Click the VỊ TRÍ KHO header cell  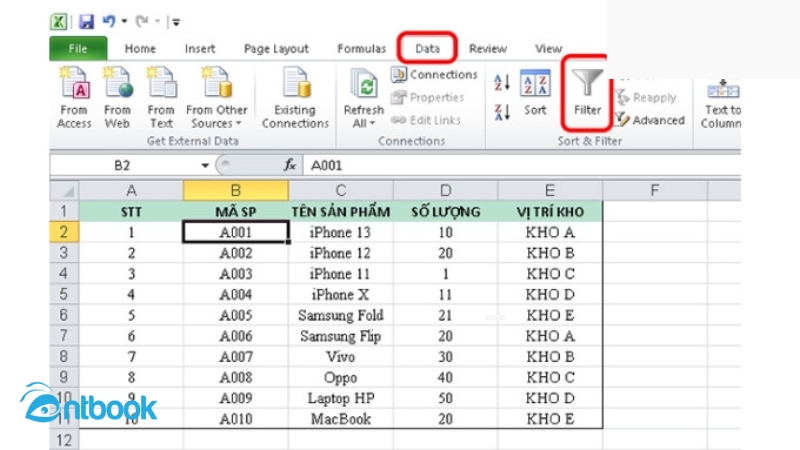pyautogui.click(x=550, y=212)
